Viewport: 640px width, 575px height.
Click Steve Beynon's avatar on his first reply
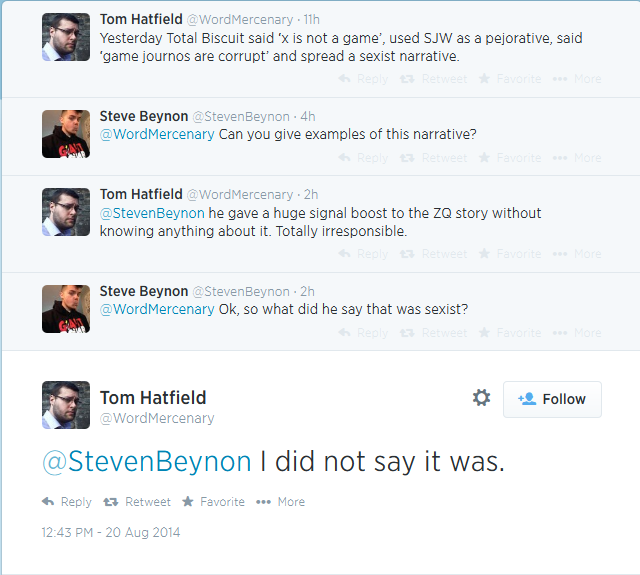pos(66,134)
